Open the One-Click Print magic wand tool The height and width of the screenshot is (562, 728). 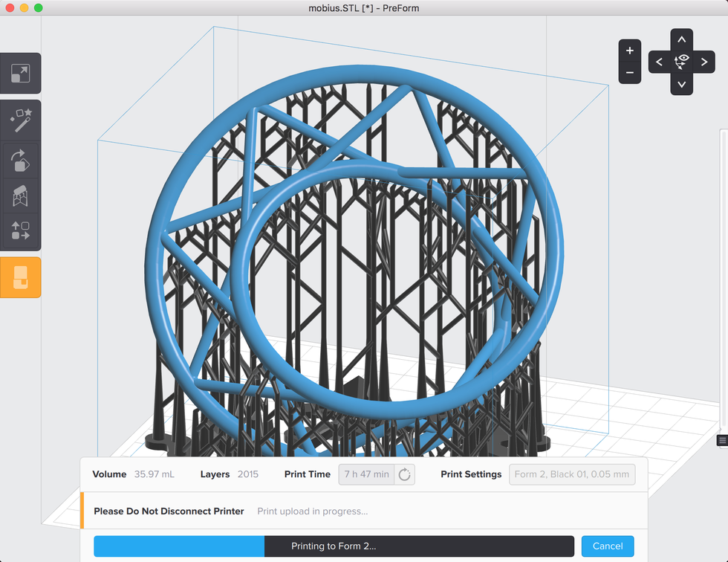[x=20, y=120]
